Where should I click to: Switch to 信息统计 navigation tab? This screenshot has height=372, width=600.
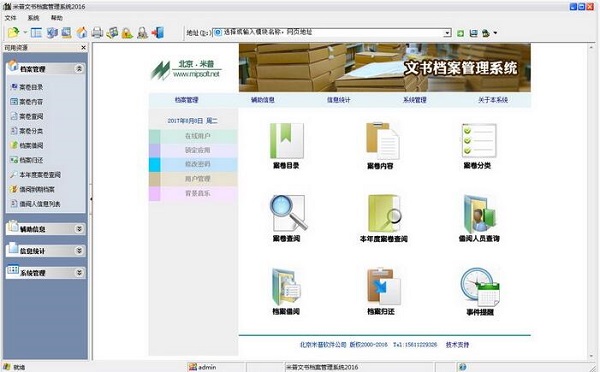coord(338,100)
